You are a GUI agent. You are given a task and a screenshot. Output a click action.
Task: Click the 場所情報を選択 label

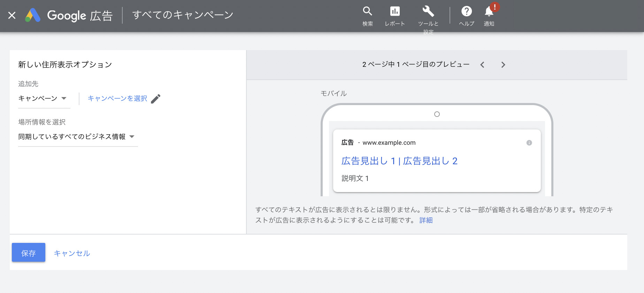[x=42, y=122]
